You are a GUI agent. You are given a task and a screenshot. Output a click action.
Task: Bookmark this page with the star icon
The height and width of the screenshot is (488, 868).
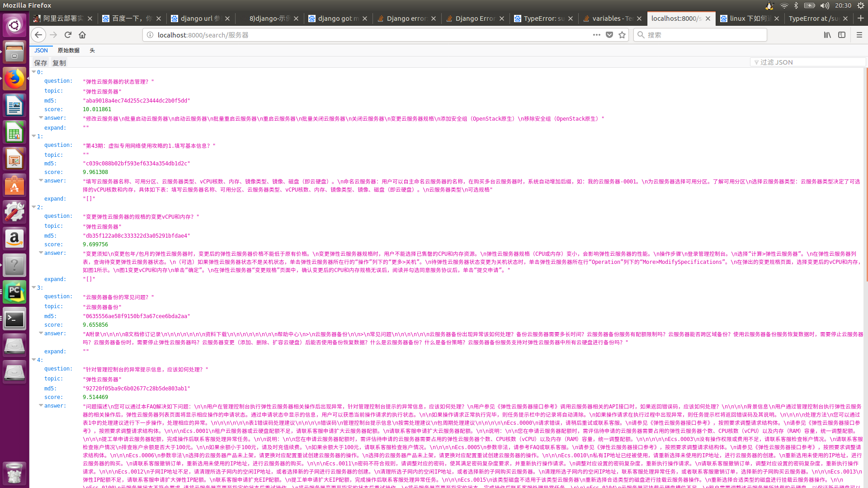[622, 35]
